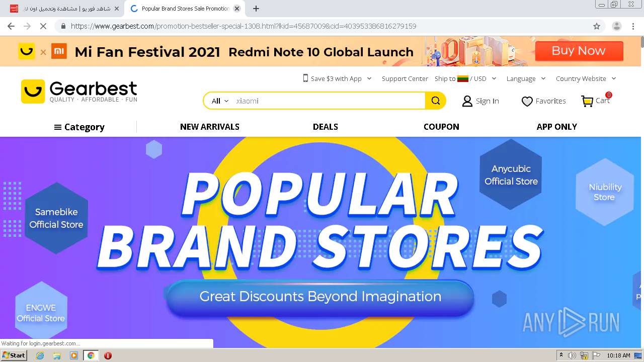Image resolution: width=644 pixels, height=362 pixels.
Task: Switch to the Popular Brand Stores tab
Action: pos(185,9)
